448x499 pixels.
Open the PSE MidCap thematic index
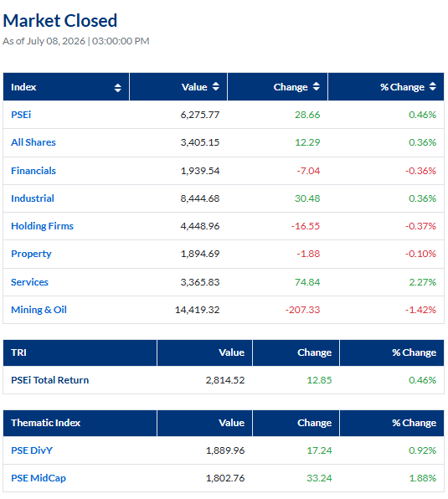39,478
